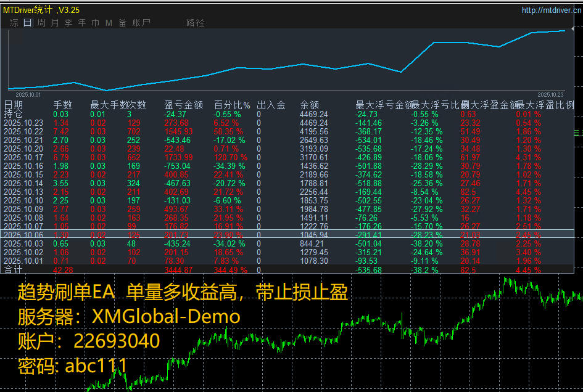583x392 pixels.
Task: Open the 账户 account tab
Action: (x=141, y=23)
